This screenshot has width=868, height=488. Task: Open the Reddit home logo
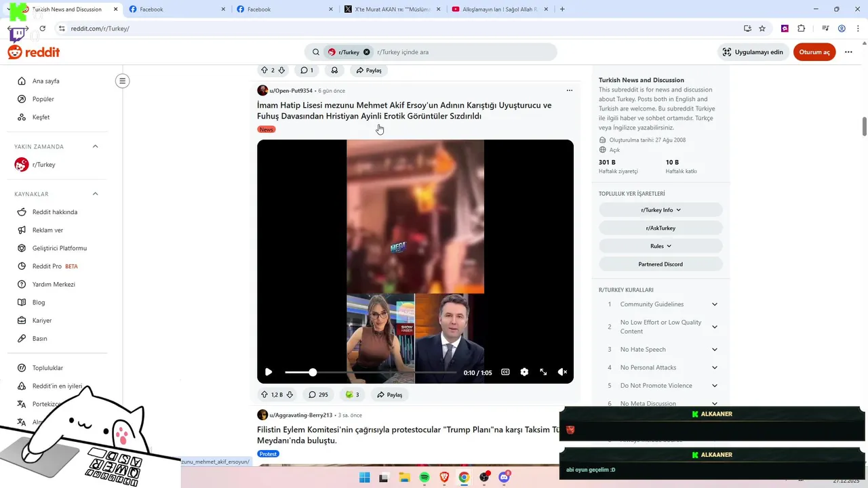point(34,52)
